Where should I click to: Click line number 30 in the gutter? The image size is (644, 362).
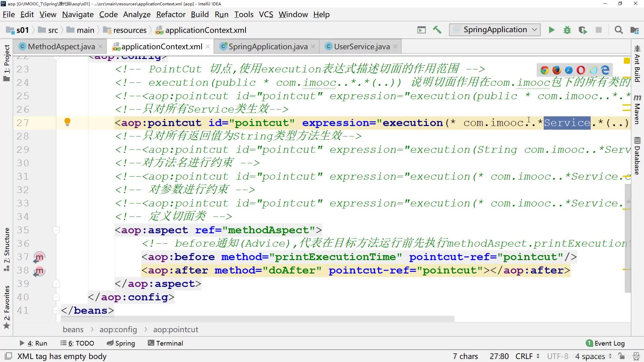click(x=23, y=163)
